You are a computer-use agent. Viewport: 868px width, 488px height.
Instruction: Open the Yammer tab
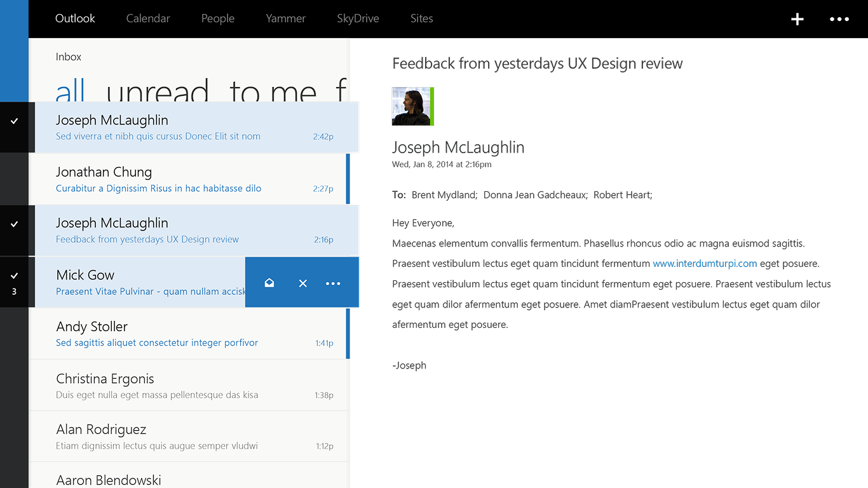[286, 18]
